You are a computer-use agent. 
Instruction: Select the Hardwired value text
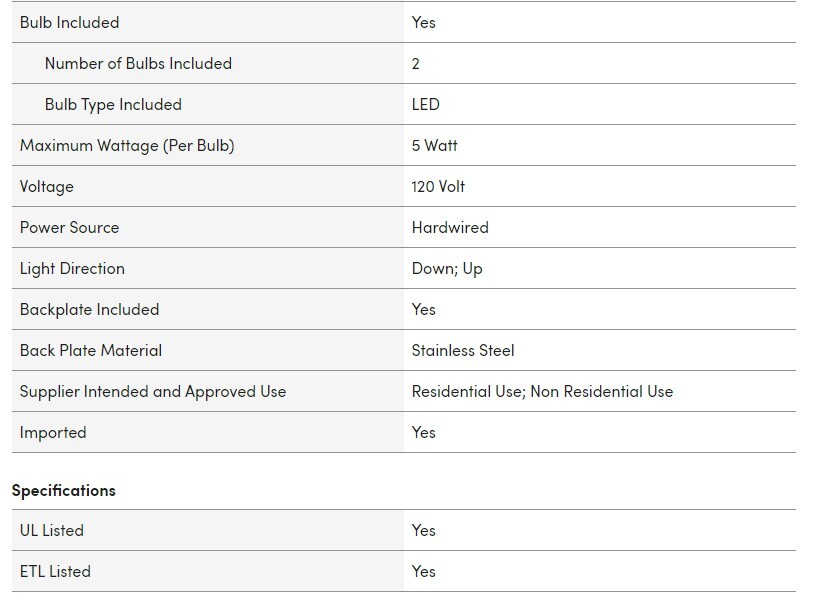pyautogui.click(x=450, y=227)
